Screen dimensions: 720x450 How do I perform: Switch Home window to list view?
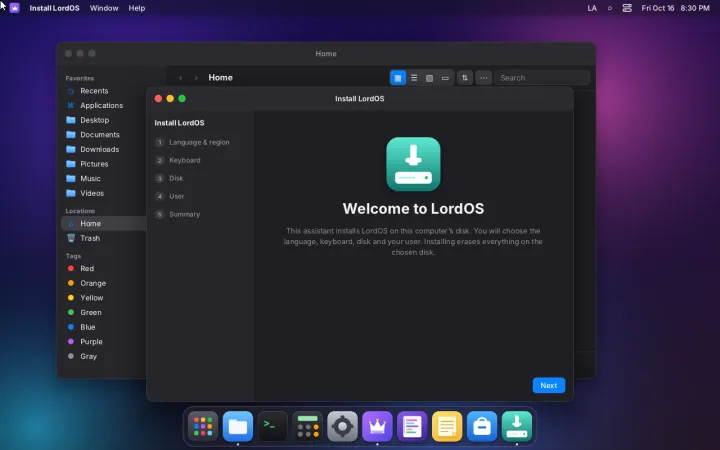[414, 78]
